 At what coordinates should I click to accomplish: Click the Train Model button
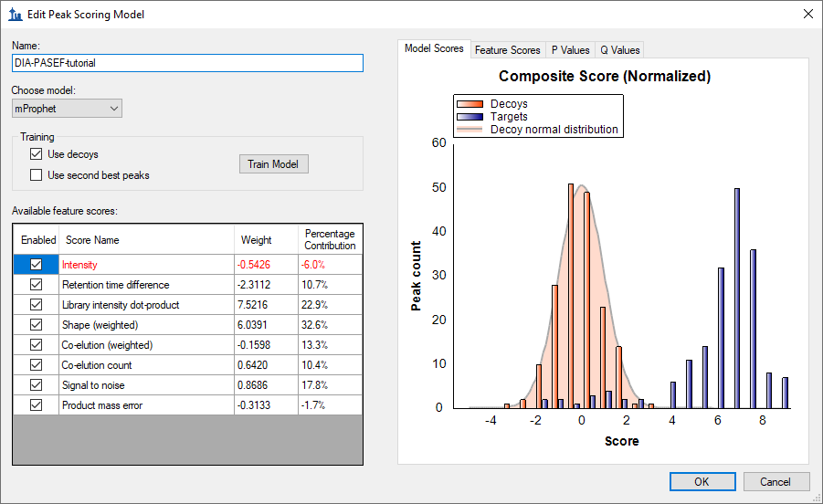tap(273, 164)
